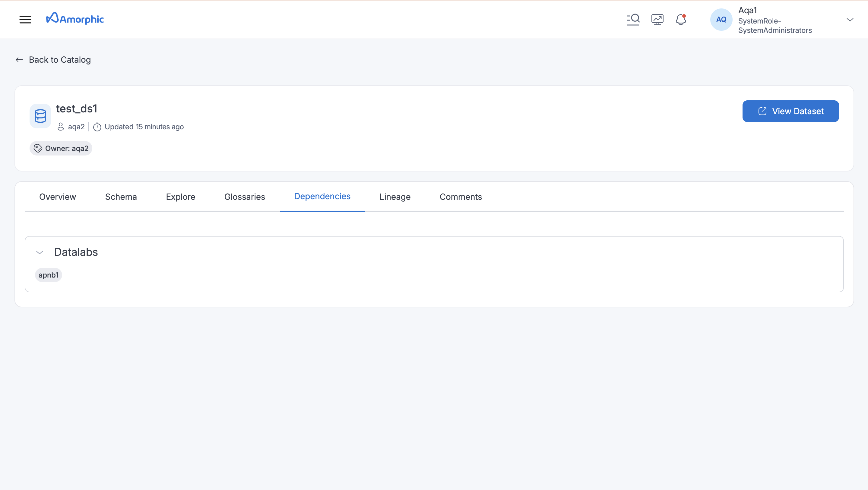This screenshot has width=868, height=490.
Task: Click the user icon beside aqa2
Action: tap(61, 127)
